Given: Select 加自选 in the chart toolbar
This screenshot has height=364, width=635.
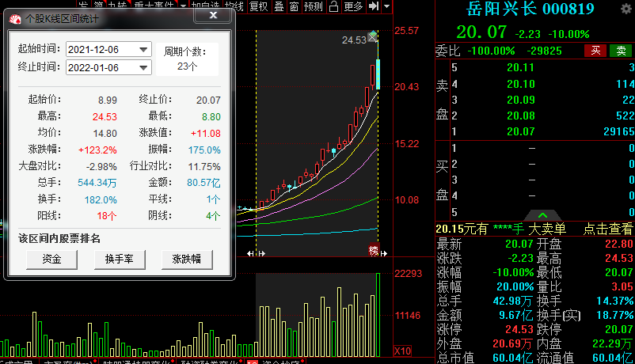Looking at the screenshot, I should point(206,6).
